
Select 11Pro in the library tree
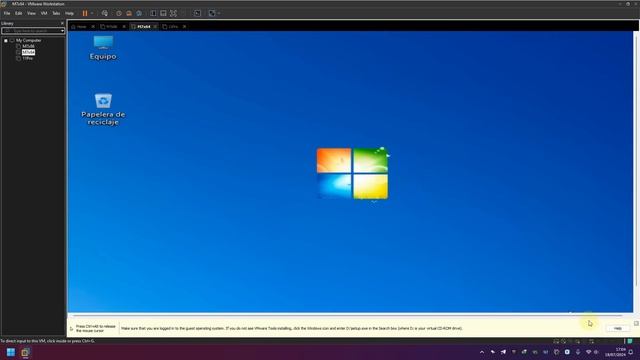click(27, 58)
